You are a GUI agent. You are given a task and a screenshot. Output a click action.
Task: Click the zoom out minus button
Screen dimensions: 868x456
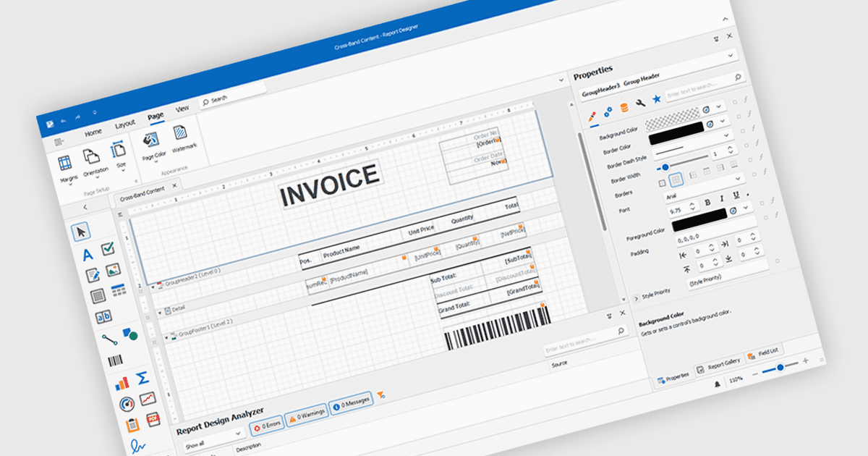754,374
